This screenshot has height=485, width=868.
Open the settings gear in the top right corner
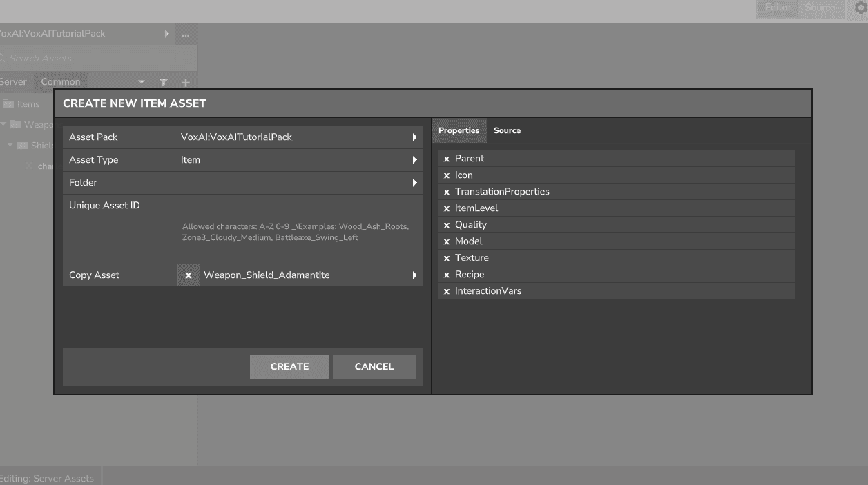[858, 8]
